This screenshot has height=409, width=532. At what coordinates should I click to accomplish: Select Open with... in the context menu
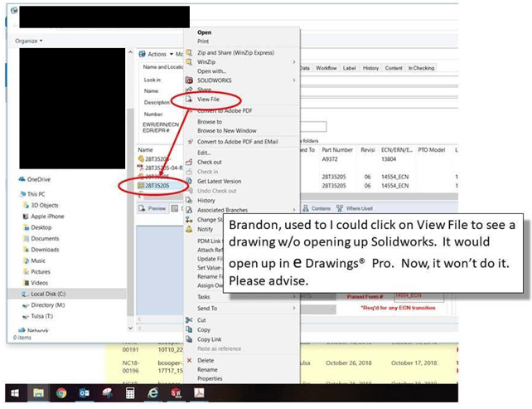point(211,71)
